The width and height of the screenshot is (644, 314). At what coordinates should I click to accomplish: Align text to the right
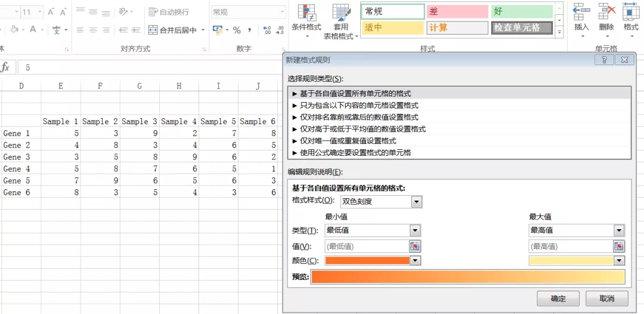106,30
